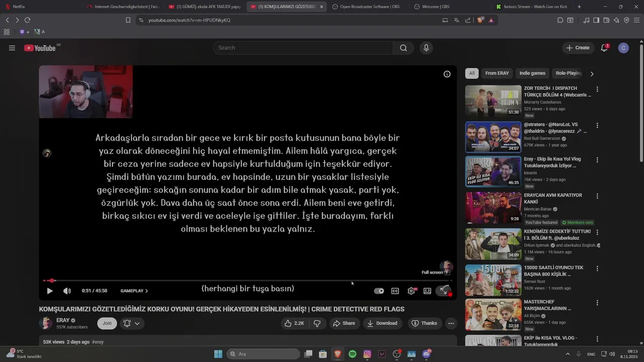Screen dimensions: 644x362
Task: Open the YouTube guide hamburger menu
Action: [x=12, y=48]
